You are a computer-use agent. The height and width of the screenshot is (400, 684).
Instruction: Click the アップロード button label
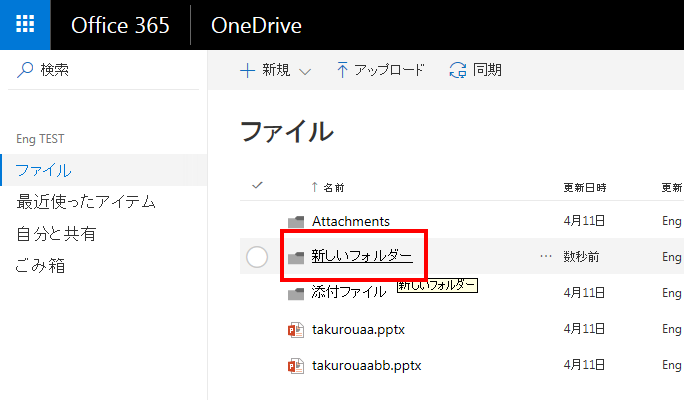click(389, 70)
